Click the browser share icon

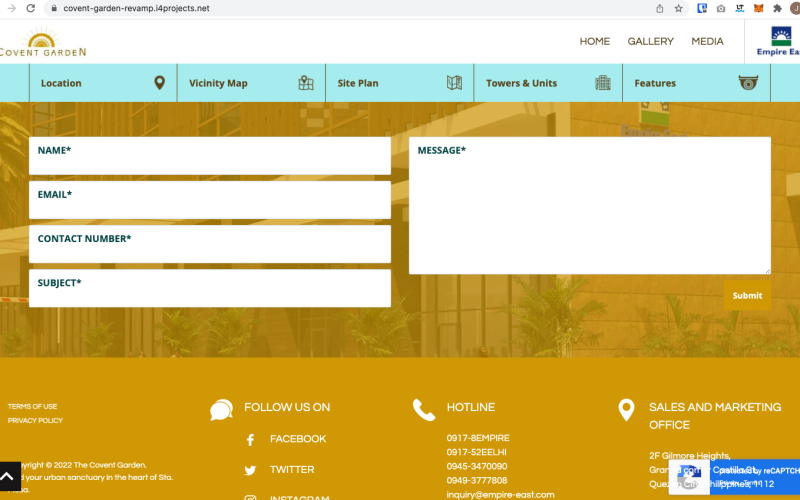pyautogui.click(x=659, y=8)
